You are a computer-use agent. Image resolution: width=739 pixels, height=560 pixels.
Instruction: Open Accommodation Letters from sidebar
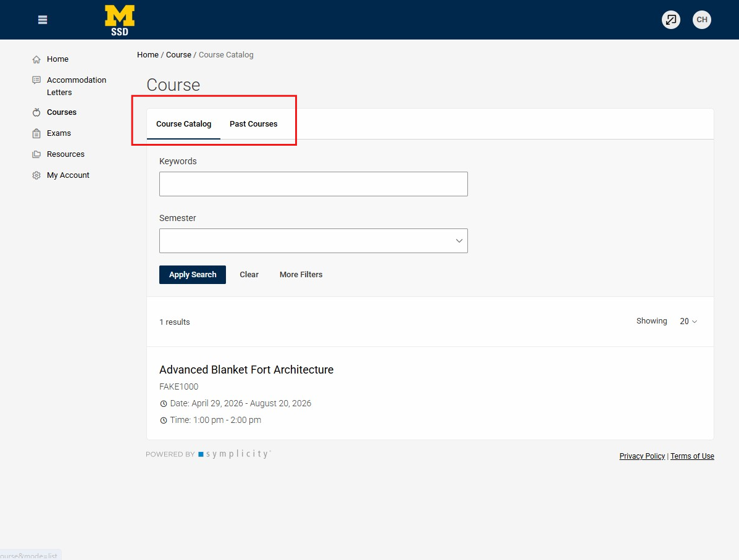77,86
